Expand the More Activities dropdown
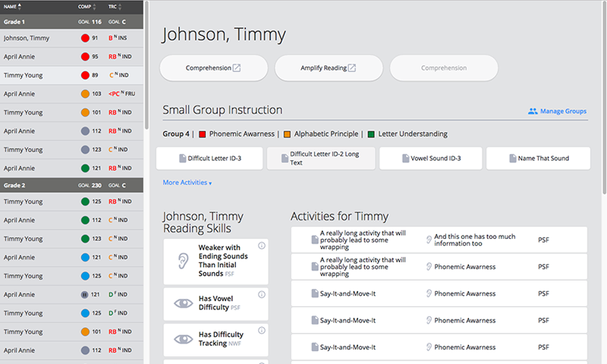 (x=187, y=183)
